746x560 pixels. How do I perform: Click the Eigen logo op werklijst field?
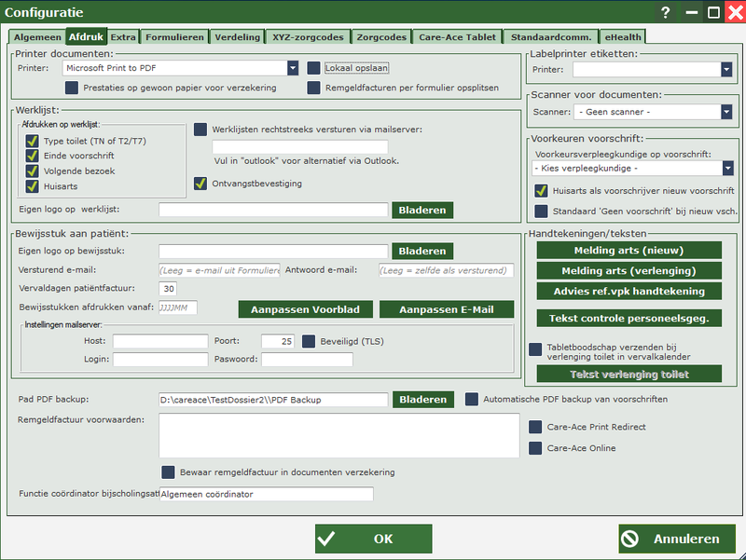(x=273, y=210)
